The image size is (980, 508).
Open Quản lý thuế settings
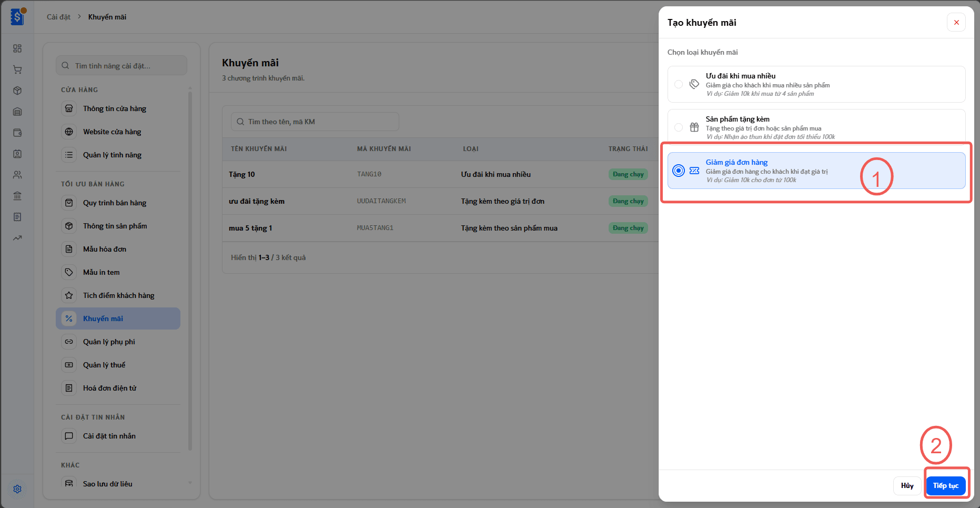click(x=118, y=365)
